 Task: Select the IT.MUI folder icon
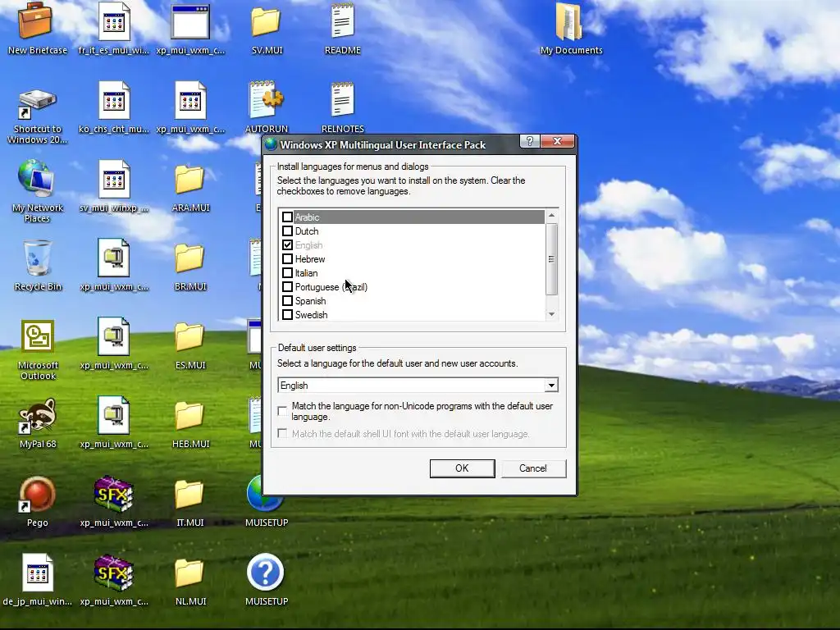pos(189,494)
